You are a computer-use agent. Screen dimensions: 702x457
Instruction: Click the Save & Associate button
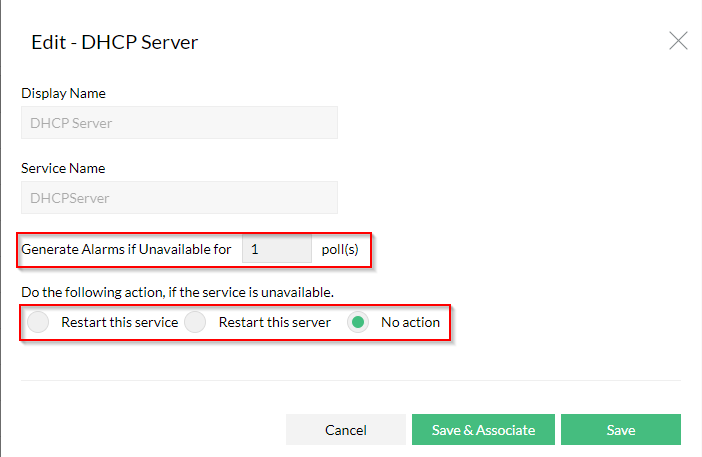pos(483,430)
